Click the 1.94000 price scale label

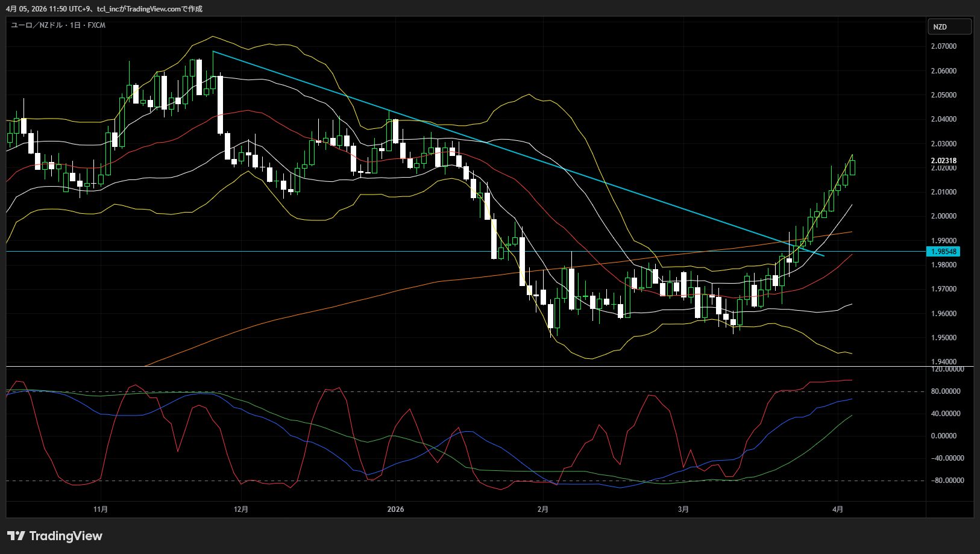[943, 362]
